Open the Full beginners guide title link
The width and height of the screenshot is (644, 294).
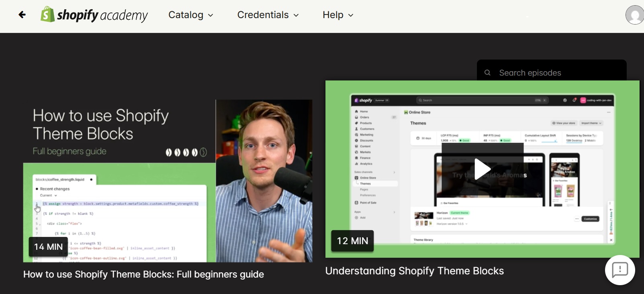coord(143,274)
